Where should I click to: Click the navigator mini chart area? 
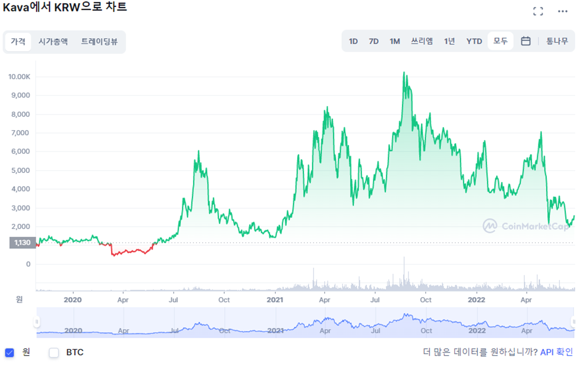tap(305, 323)
